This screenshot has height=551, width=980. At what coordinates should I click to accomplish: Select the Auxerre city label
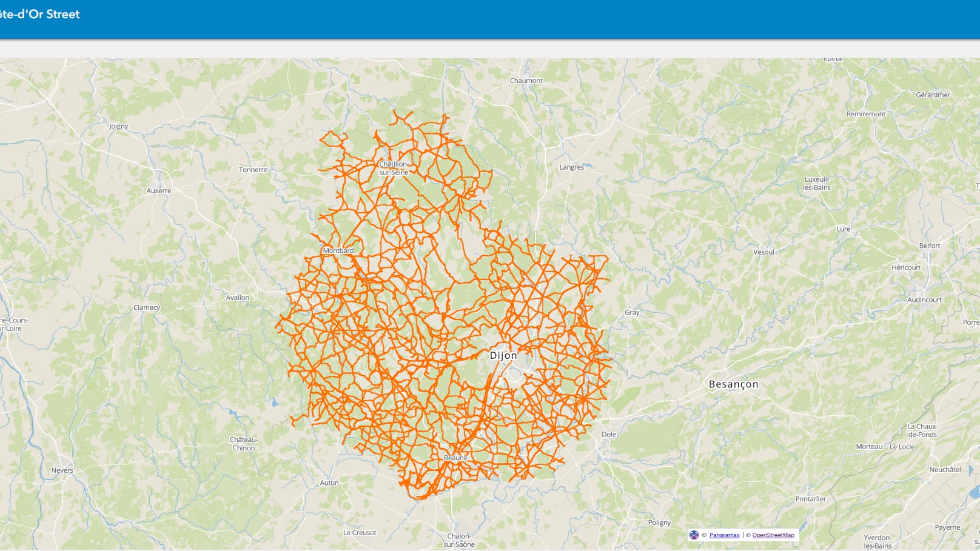pyautogui.click(x=159, y=191)
